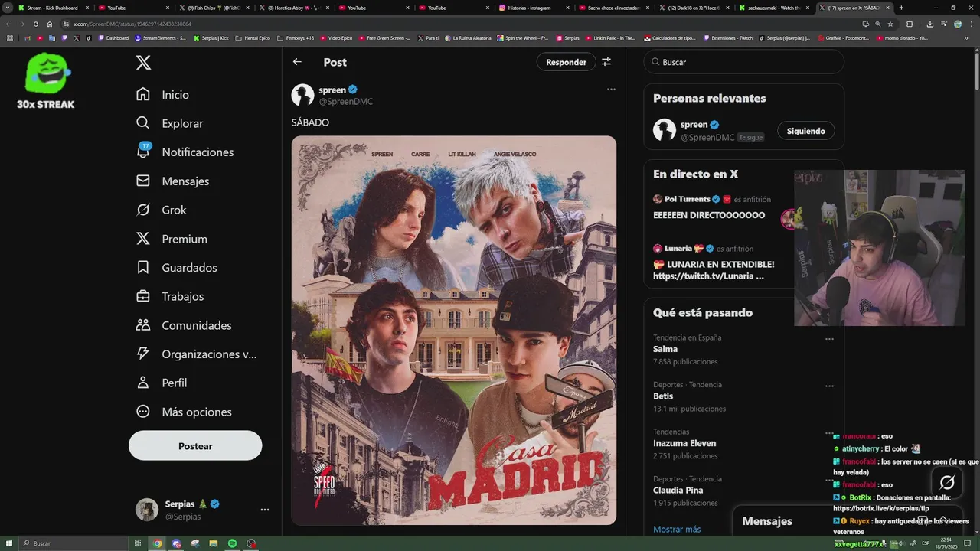Open Serpias | Kick bookmark
Image resolution: width=980 pixels, height=551 pixels.
[x=211, y=37]
